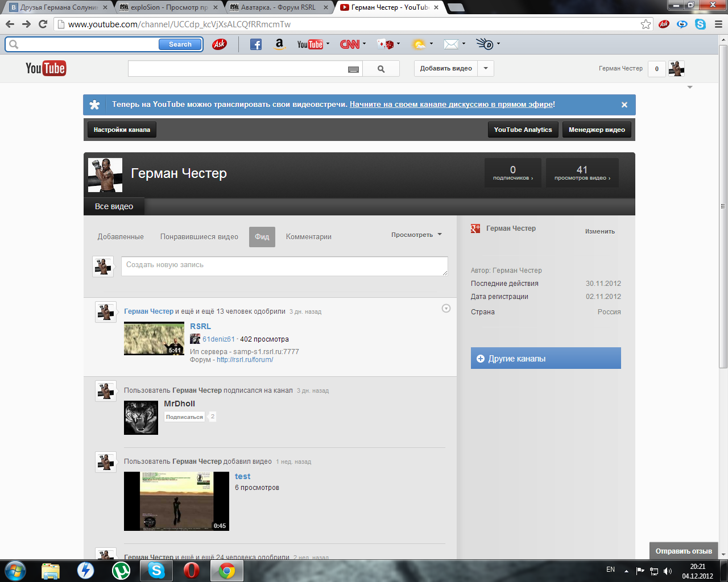The height and width of the screenshot is (582, 728).
Task: Switch to the Аватарка Форум RSRL tab
Action: click(x=279, y=7)
